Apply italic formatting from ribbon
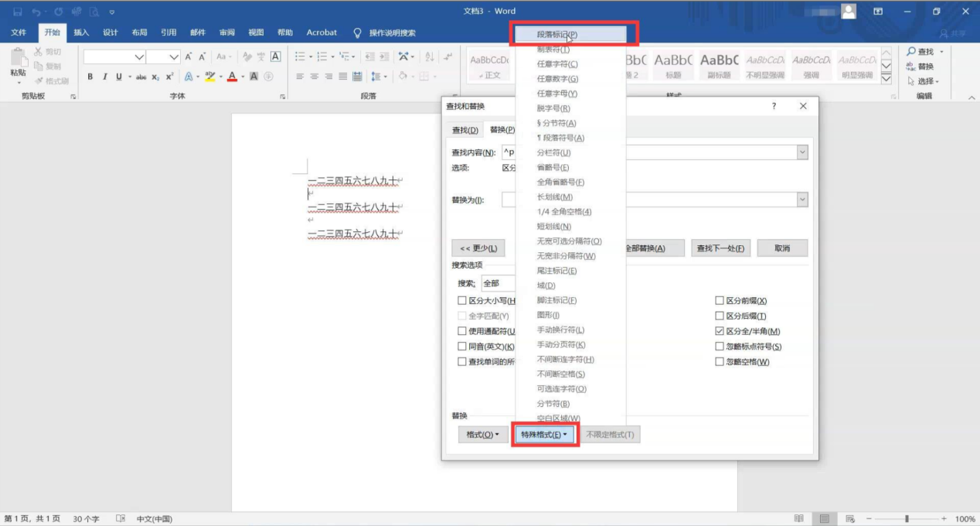Viewport: 980px width, 526px height. (104, 77)
